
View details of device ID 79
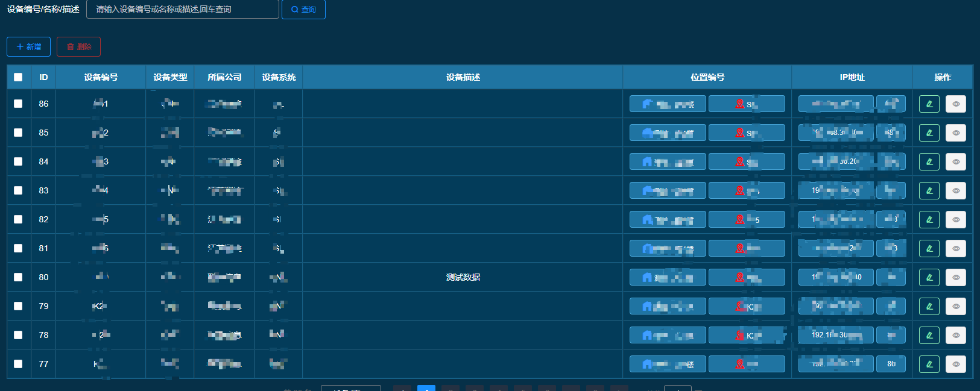click(956, 306)
